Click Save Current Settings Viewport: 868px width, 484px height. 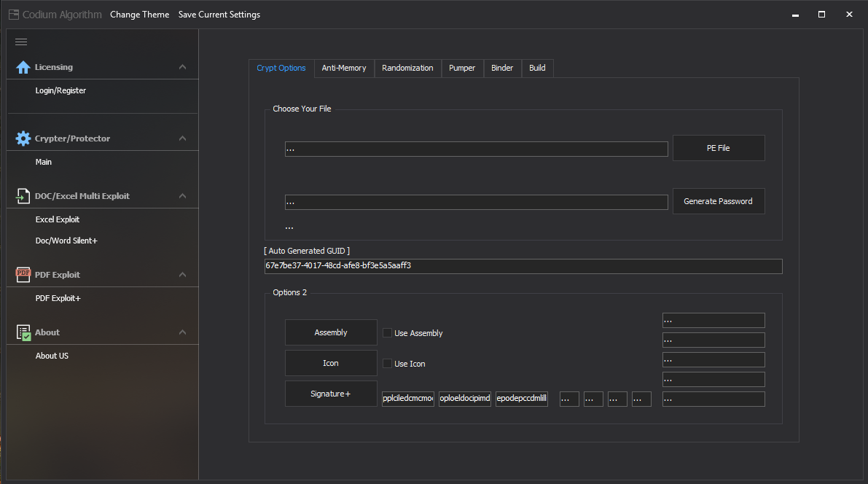pyautogui.click(x=219, y=15)
